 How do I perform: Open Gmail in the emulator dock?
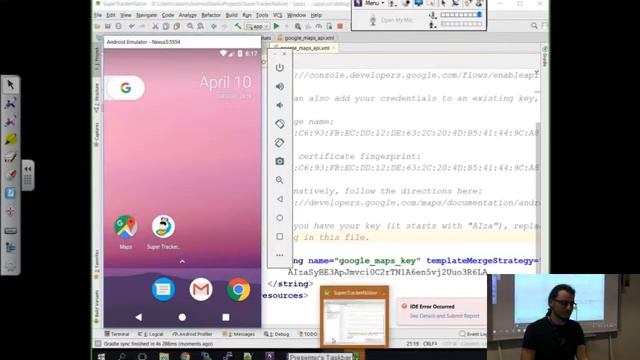click(201, 289)
